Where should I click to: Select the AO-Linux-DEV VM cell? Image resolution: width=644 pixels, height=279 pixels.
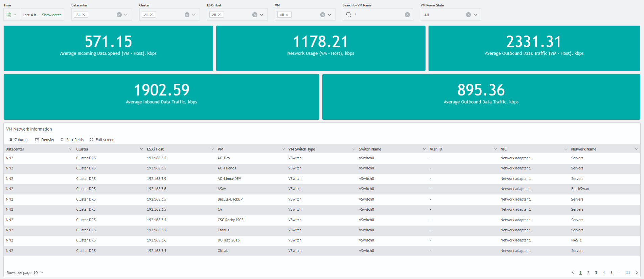pos(251,179)
